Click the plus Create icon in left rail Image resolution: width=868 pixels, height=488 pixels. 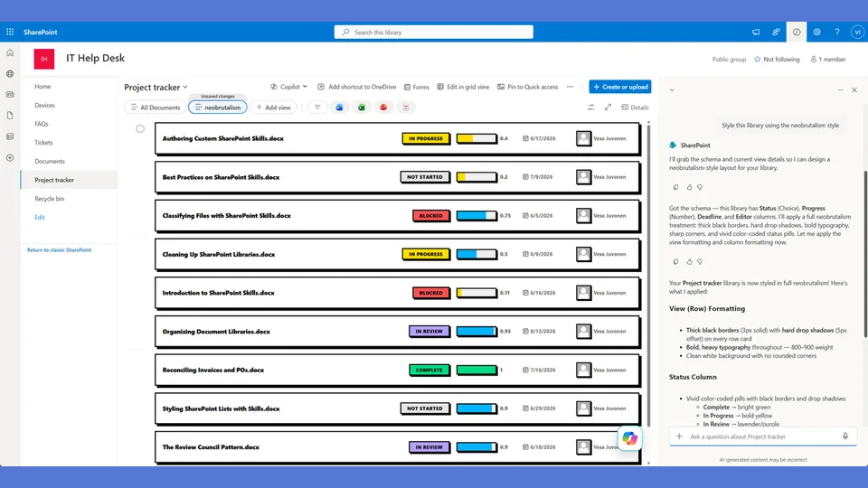coord(10,157)
